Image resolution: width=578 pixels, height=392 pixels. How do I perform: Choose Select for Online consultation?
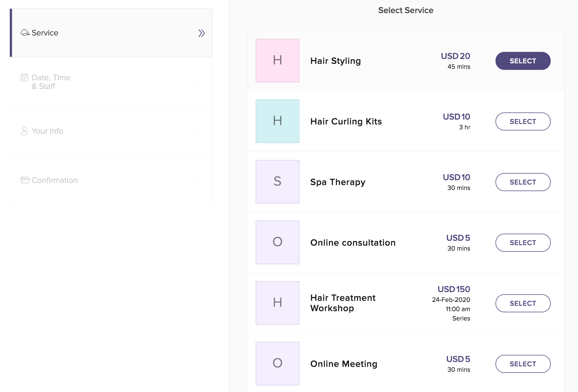point(523,243)
